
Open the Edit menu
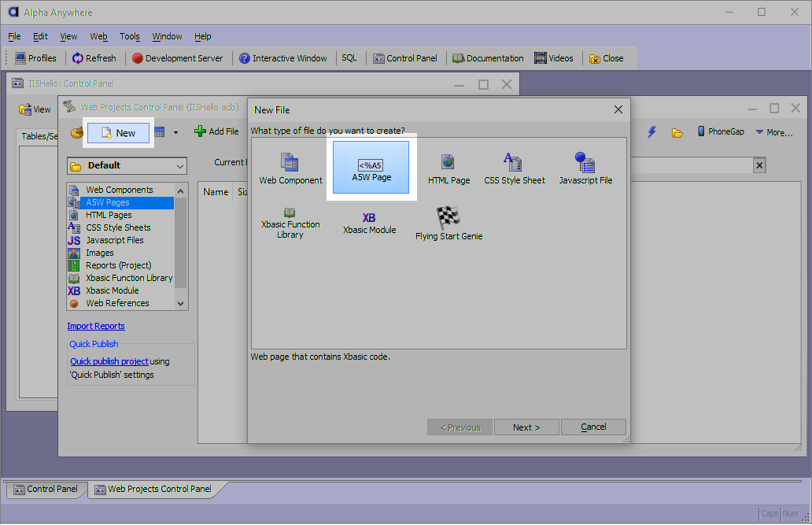pyautogui.click(x=40, y=36)
